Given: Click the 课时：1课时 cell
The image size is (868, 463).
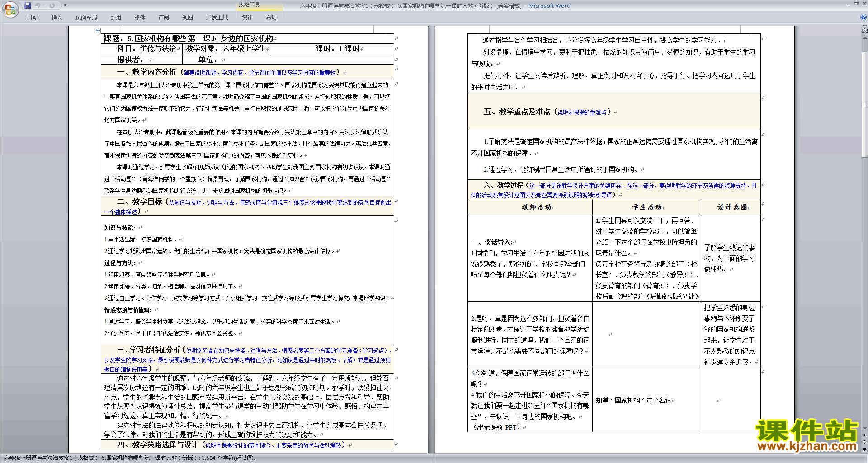Looking at the screenshot, I should tap(331, 49).
